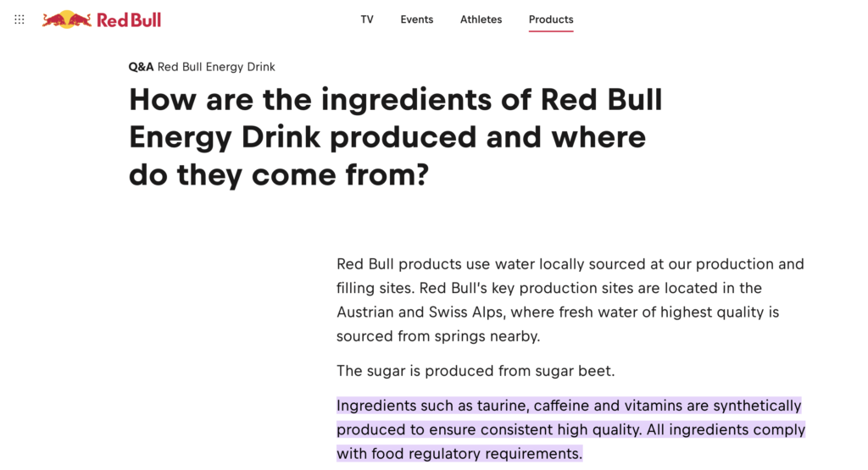Open the Red Bull Energy Drink breadcrumb
868x470 pixels.
(x=216, y=67)
